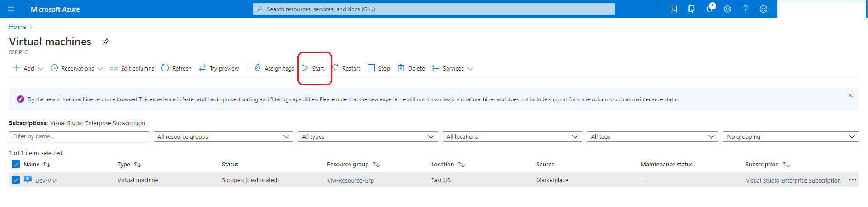Click the purple rocket banner icon
This screenshot has width=868, height=207.
point(20,99)
